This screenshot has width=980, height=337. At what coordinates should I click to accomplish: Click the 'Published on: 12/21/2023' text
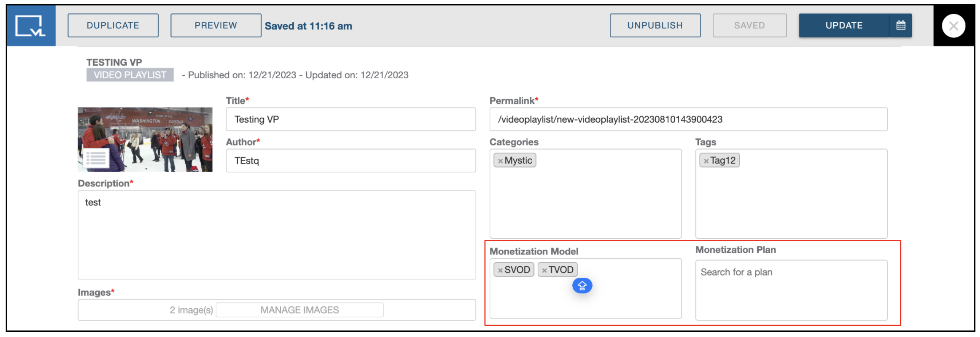[242, 75]
